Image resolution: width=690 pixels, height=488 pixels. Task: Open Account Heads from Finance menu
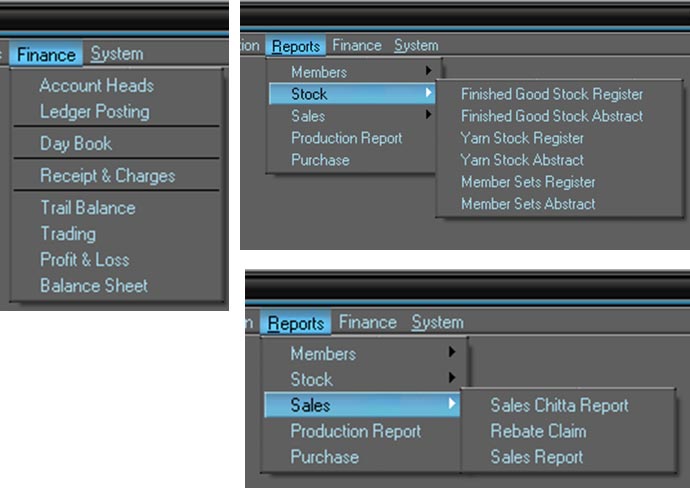[x=96, y=85]
